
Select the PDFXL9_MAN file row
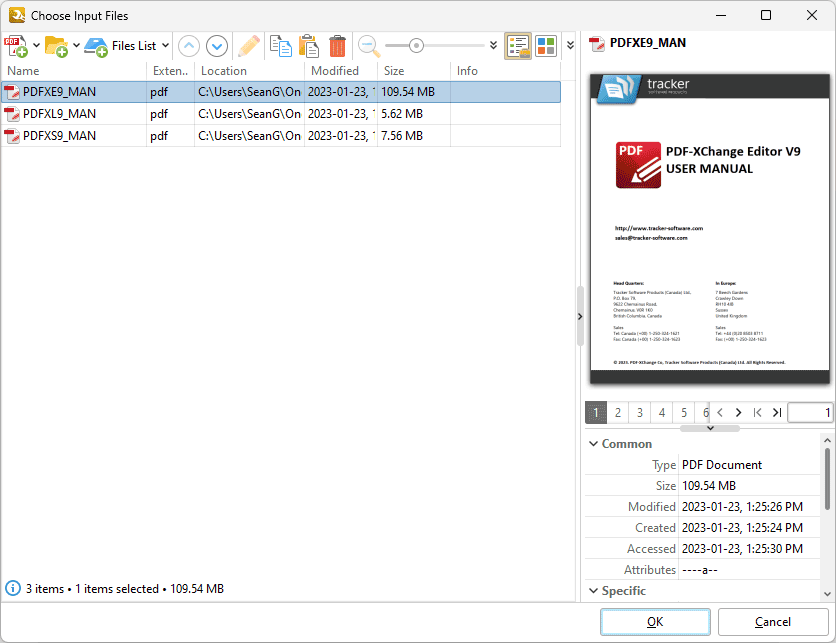281,114
